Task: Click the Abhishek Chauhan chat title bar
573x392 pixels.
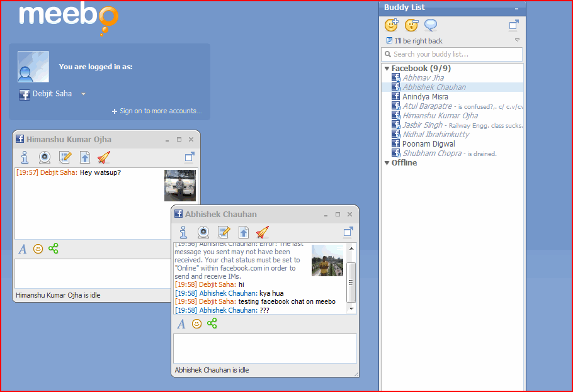Action: (265, 214)
